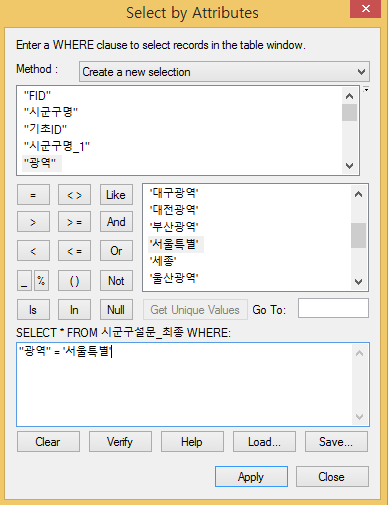Insert the >= operator
388x505 pixels.
click(x=74, y=222)
